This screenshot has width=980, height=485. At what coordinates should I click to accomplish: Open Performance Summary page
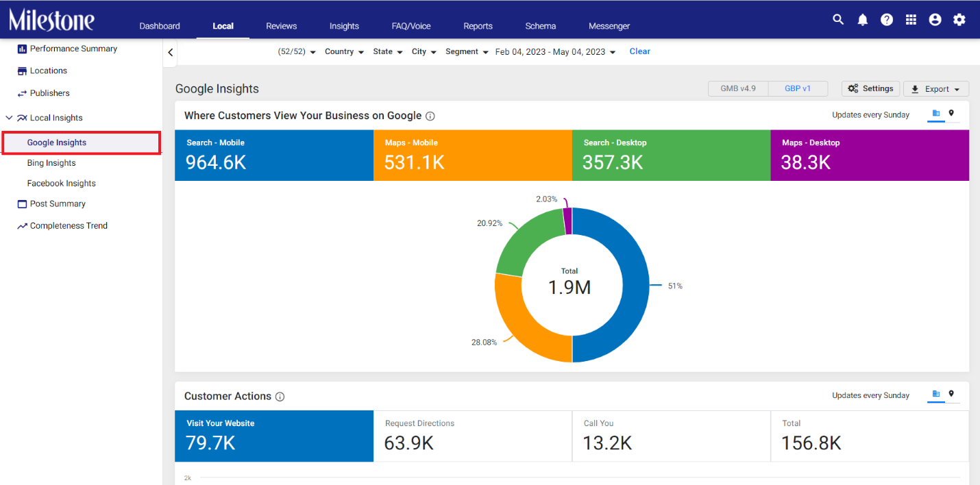tap(73, 49)
